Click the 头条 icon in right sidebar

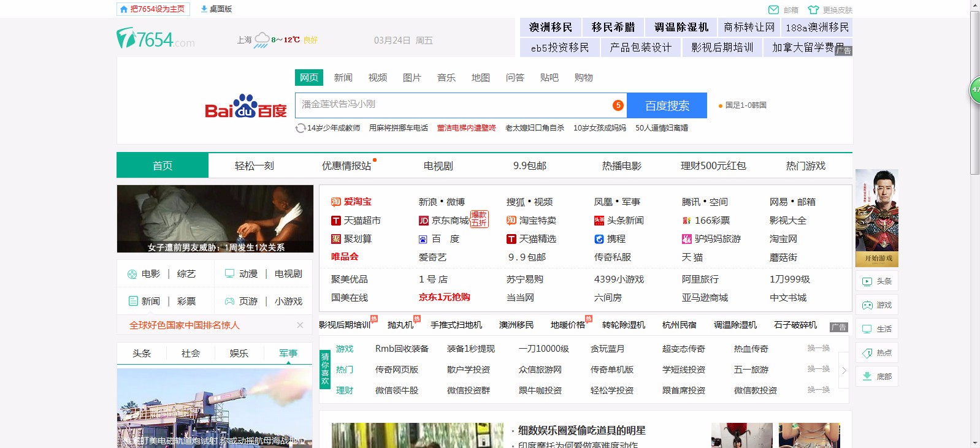(x=867, y=281)
